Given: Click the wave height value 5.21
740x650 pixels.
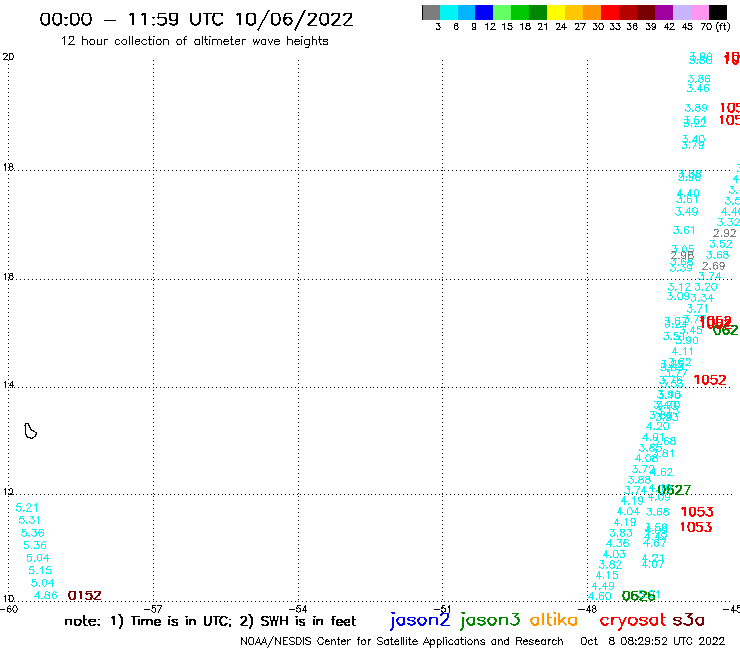Looking at the screenshot, I should 26,508.
